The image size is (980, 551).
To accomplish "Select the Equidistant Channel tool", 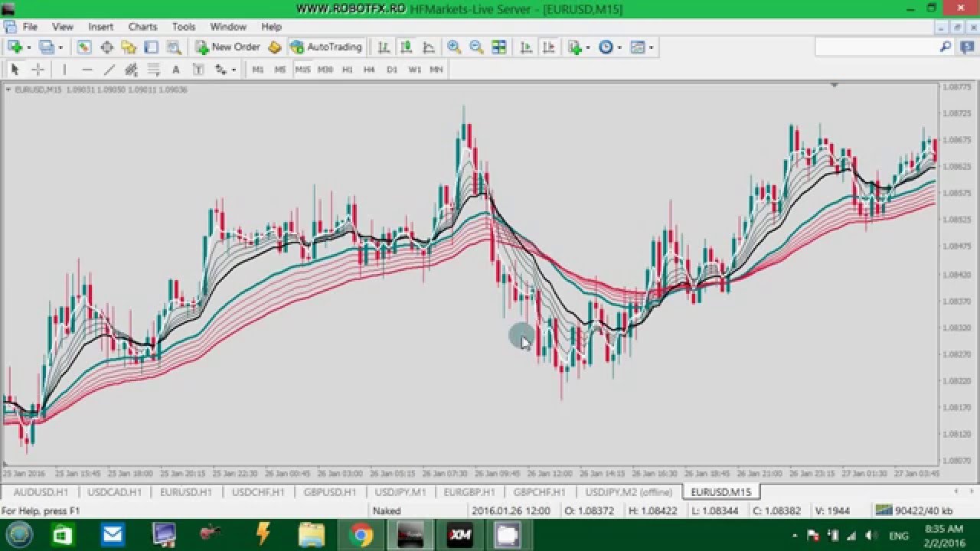I will (131, 70).
